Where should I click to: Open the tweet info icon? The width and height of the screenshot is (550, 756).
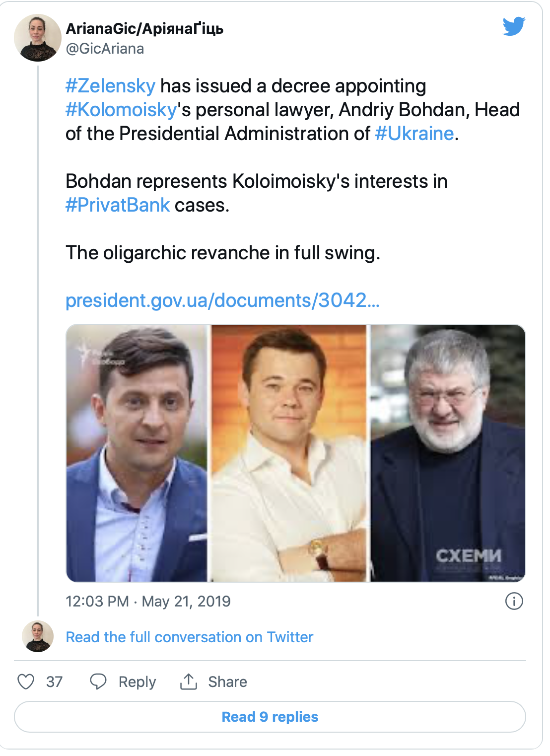click(x=514, y=601)
